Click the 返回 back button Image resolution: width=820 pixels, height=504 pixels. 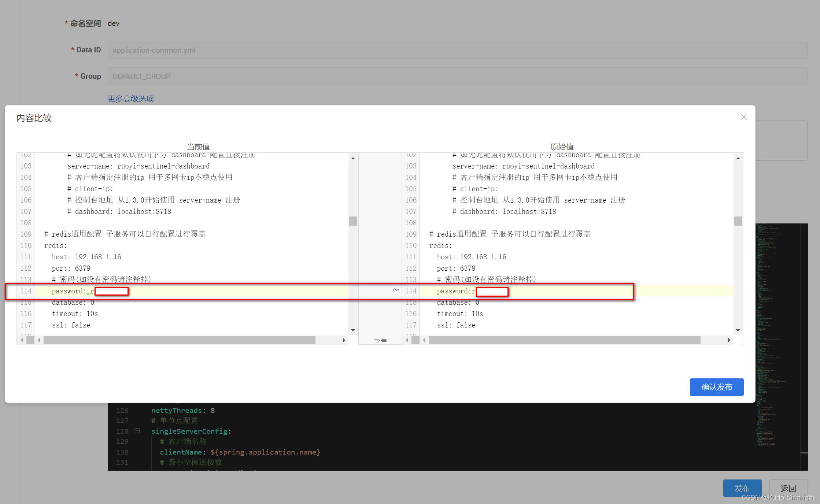[x=788, y=488]
